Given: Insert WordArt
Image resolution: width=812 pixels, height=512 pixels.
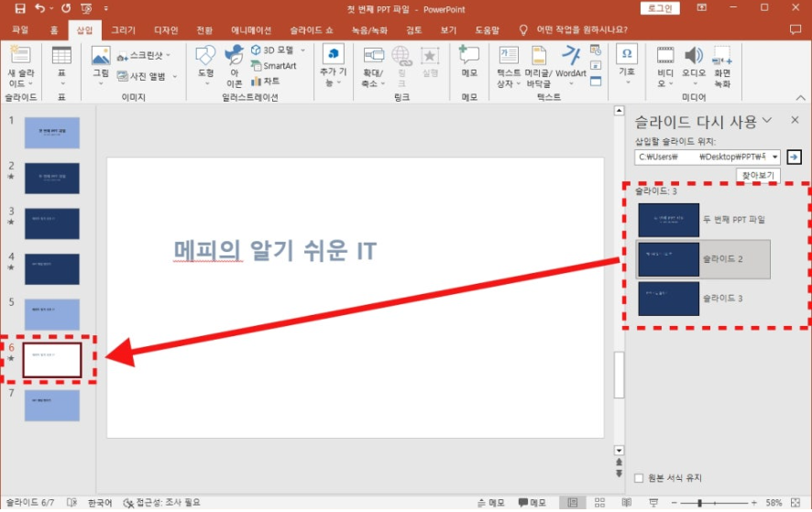Looking at the screenshot, I should tap(571, 67).
